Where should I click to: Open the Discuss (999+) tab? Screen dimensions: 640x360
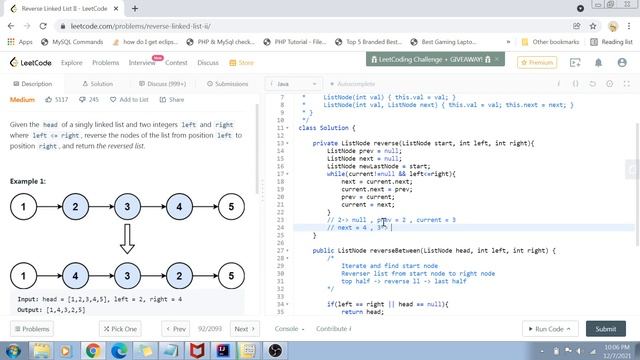(x=162, y=84)
